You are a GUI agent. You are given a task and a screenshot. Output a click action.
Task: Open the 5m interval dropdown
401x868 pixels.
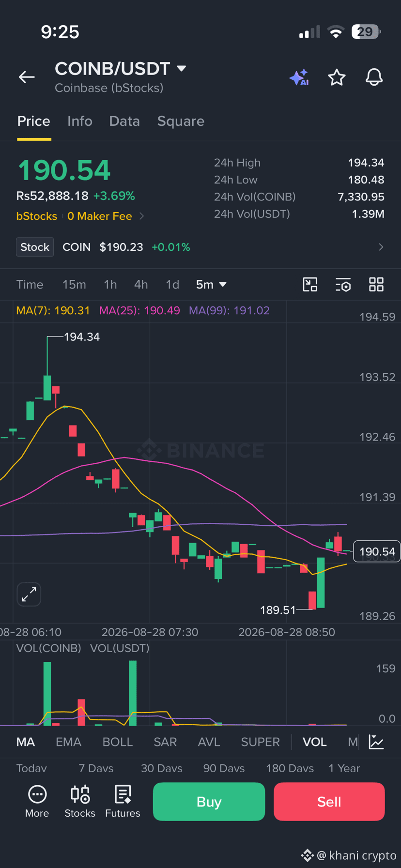click(x=211, y=285)
